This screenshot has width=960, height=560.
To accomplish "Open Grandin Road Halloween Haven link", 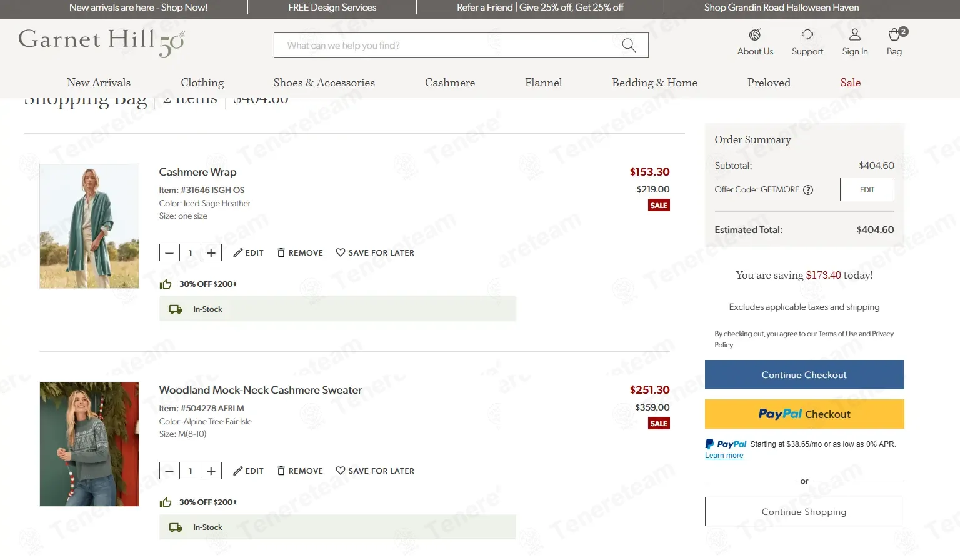I will pos(781,7).
